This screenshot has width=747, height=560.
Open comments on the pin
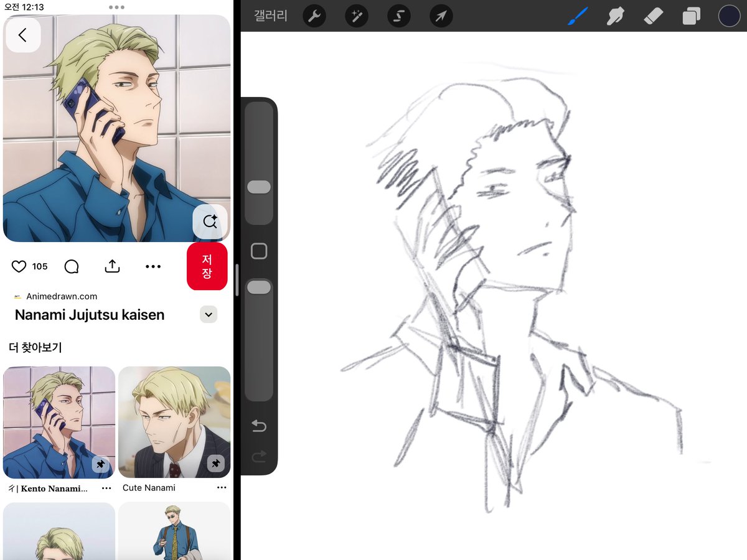coord(72,266)
